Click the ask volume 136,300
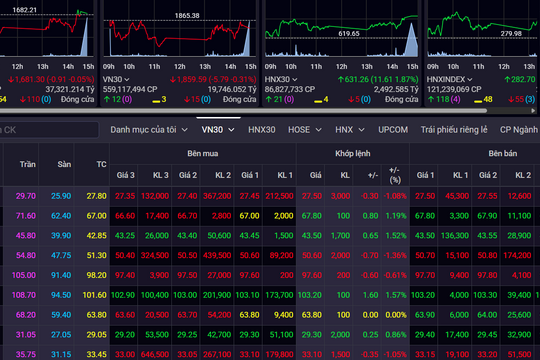This screenshot has height=360, width=540. click(455, 236)
